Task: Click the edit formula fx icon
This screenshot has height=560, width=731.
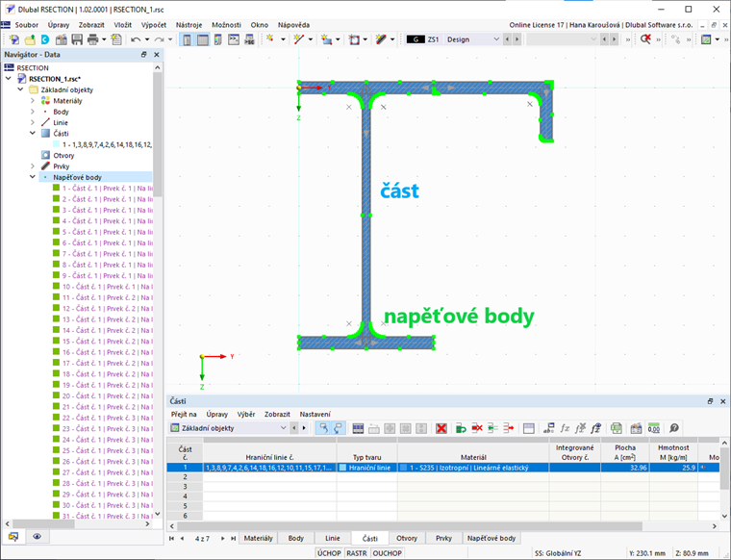Action: (x=565, y=428)
